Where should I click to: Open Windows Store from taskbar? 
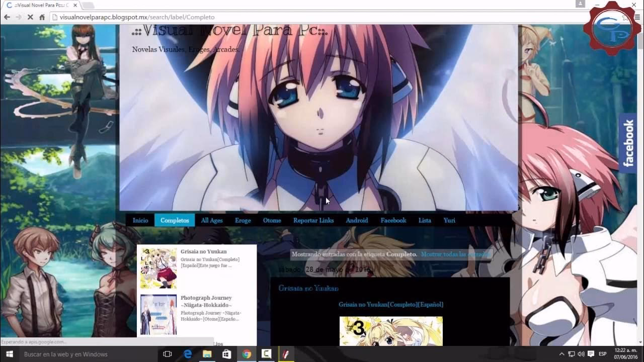(227, 354)
